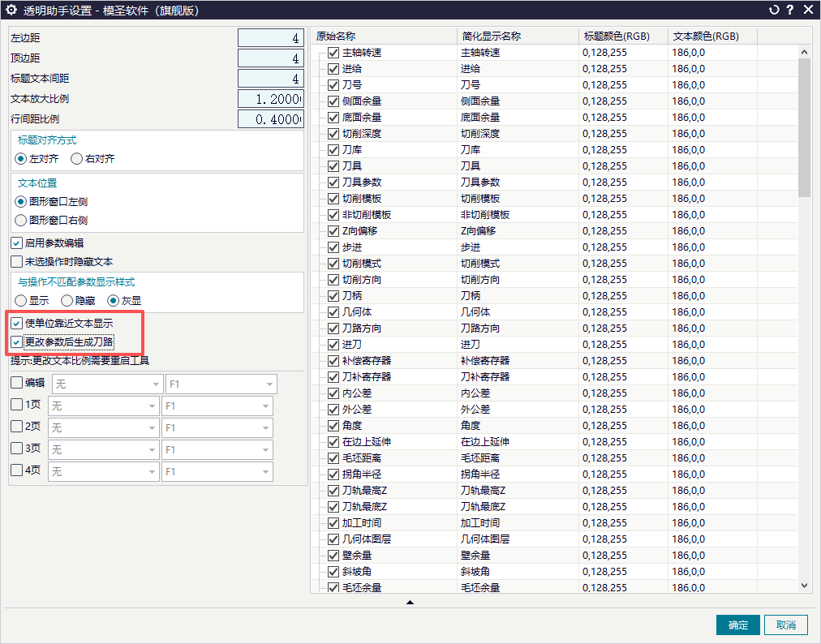Click text color 186,0,0 of 刀库 row
821x644 pixels.
(x=689, y=150)
